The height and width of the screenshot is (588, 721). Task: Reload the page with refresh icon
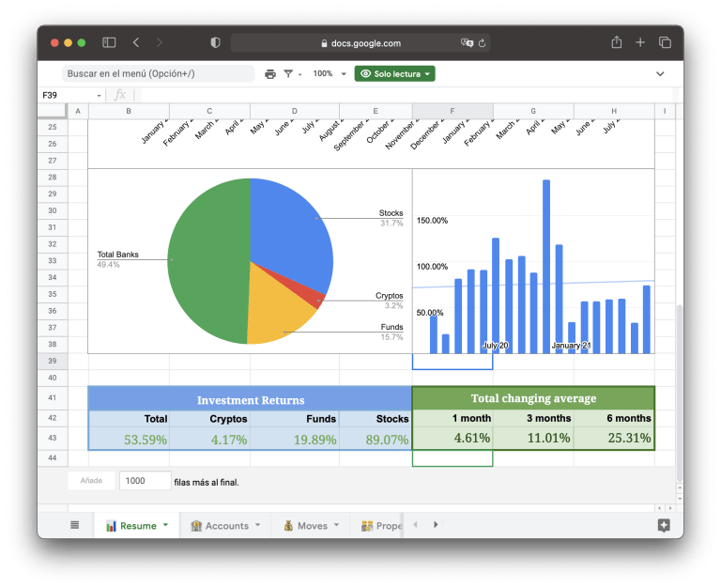tap(483, 43)
